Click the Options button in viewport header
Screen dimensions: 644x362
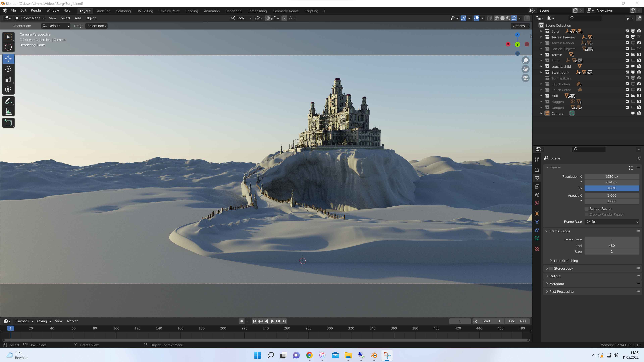tap(521, 26)
